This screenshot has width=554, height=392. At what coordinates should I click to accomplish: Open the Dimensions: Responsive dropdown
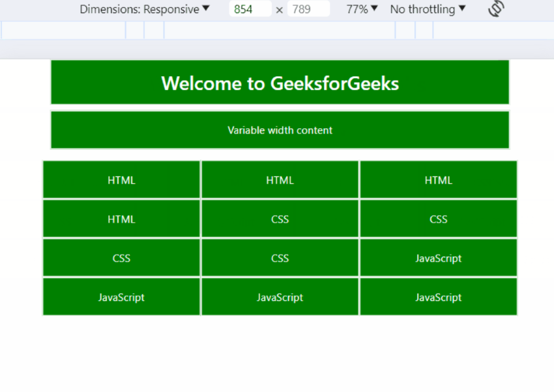pyautogui.click(x=145, y=9)
